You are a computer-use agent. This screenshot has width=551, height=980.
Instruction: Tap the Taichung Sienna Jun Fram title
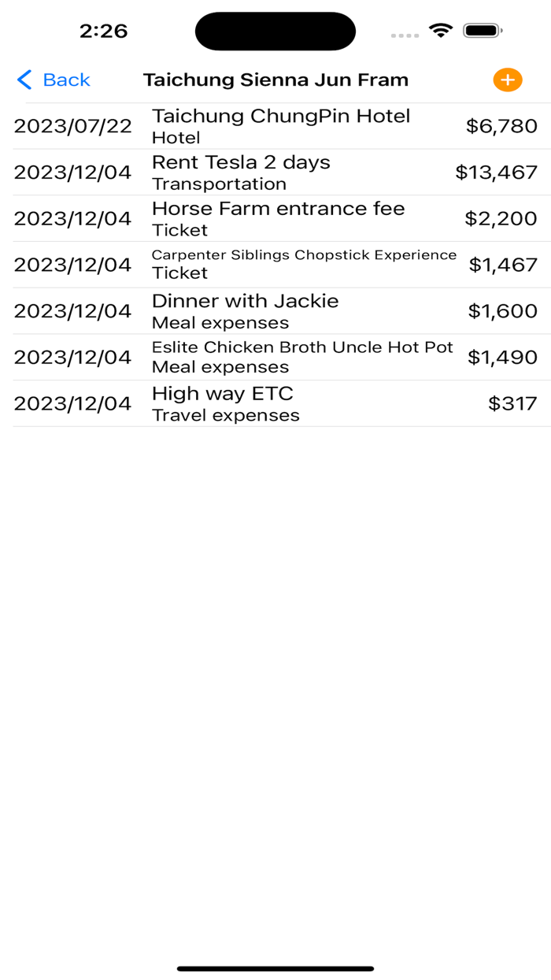pyautogui.click(x=275, y=80)
